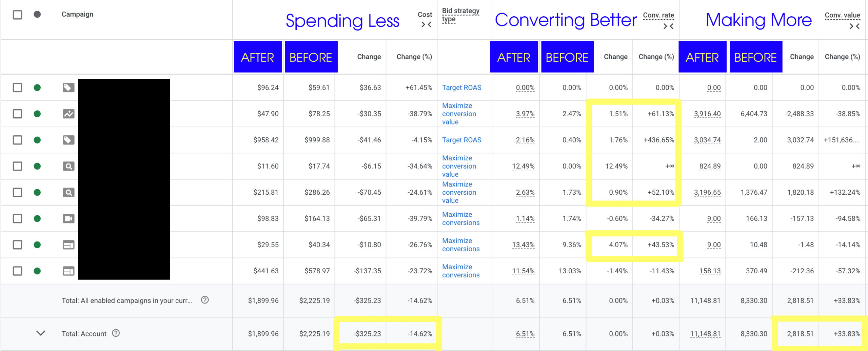Collapse the Cost column comparison arrows
Image resolution: width=868 pixels, height=351 pixels.
[426, 24]
